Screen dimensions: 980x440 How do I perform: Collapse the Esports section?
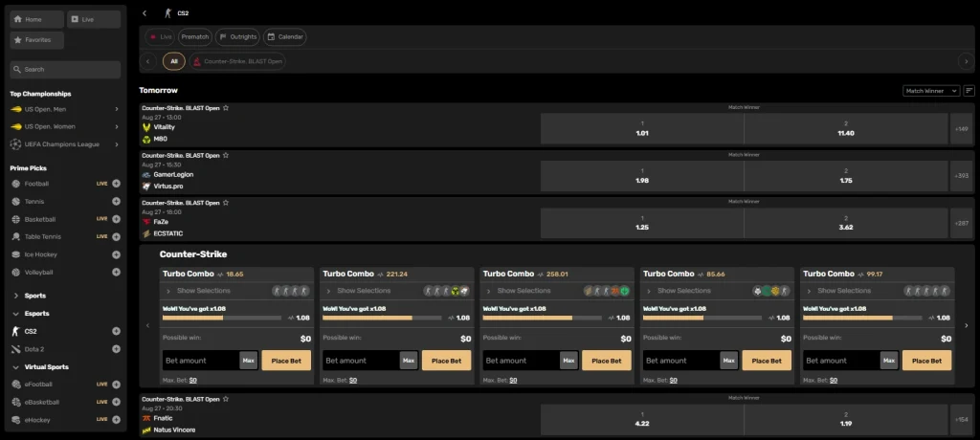point(16,314)
